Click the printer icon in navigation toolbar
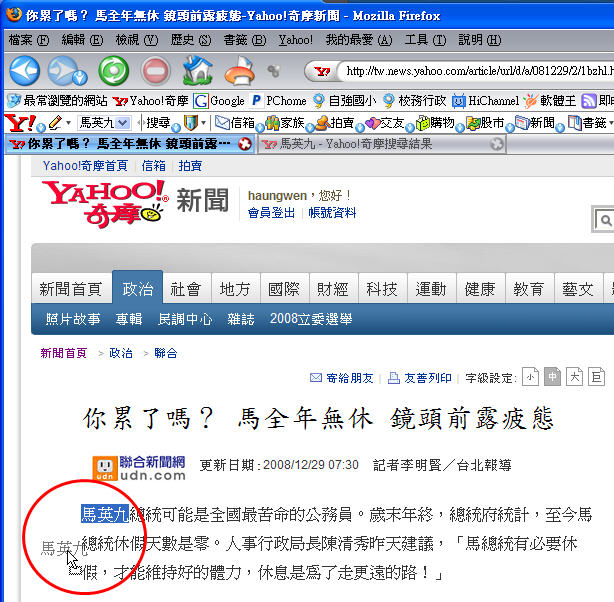This screenshot has height=602, width=614. [x=240, y=71]
